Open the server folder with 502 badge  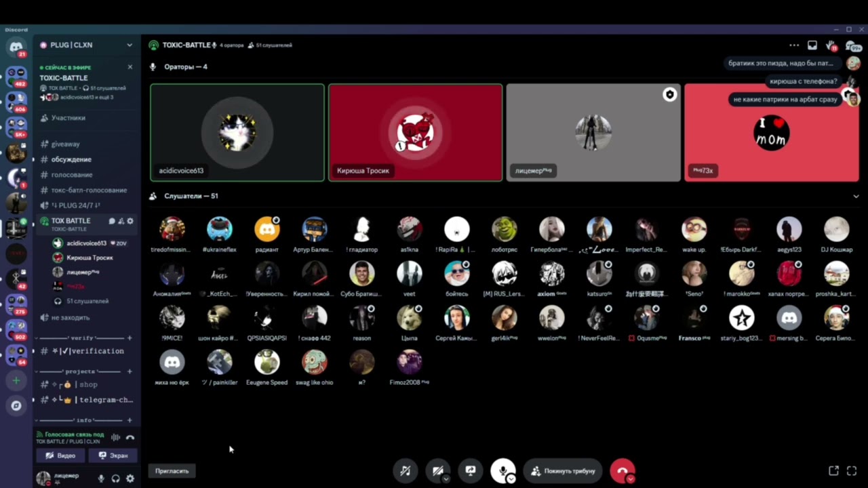(16, 329)
